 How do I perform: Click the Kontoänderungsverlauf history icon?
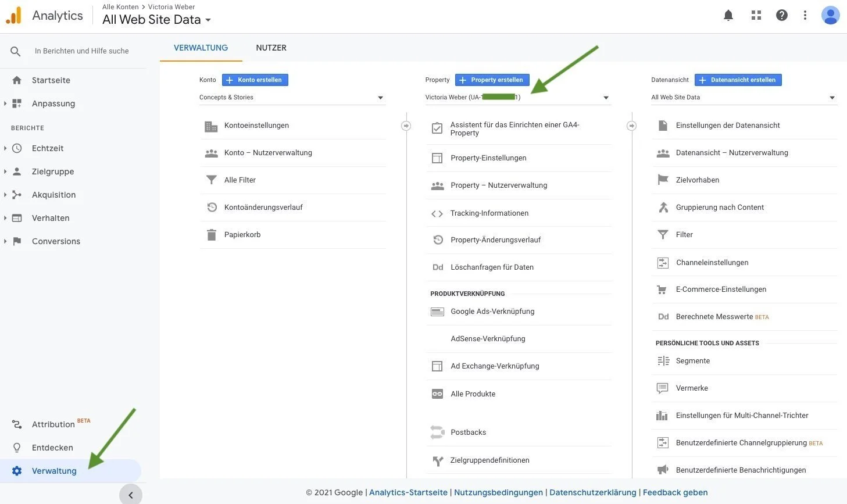click(x=212, y=208)
